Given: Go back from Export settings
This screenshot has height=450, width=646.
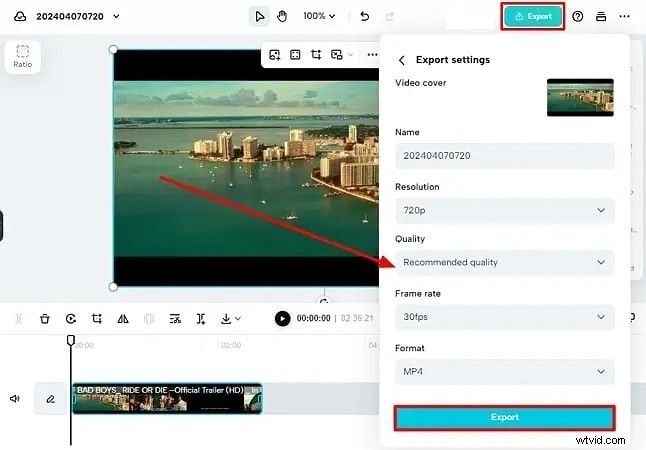Looking at the screenshot, I should pos(402,60).
